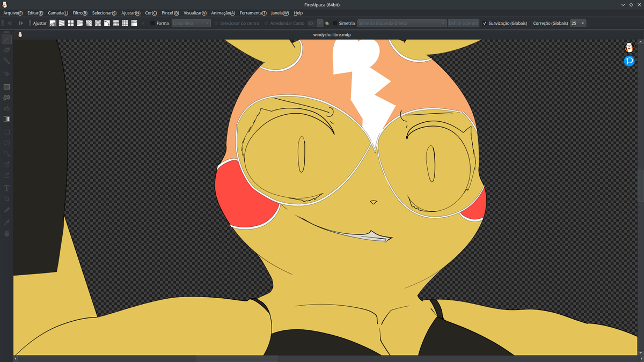Screen dimensions: 644x362
Task: Select the Magic Wand tool
Action: click(6, 153)
